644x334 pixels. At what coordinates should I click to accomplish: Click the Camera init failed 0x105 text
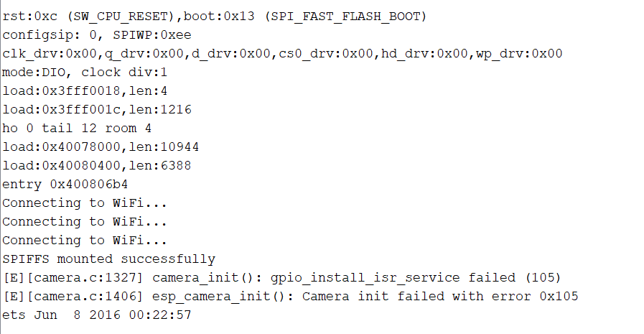440,296
